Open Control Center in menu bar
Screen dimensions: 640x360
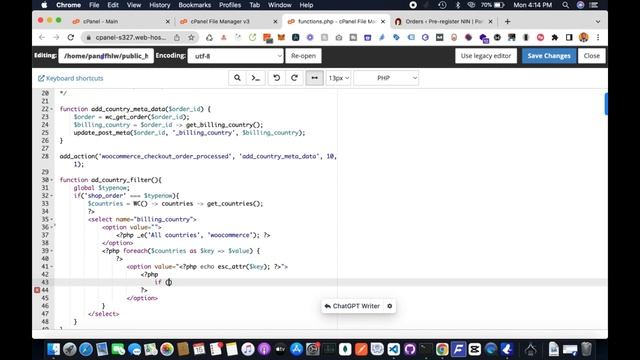click(594, 5)
